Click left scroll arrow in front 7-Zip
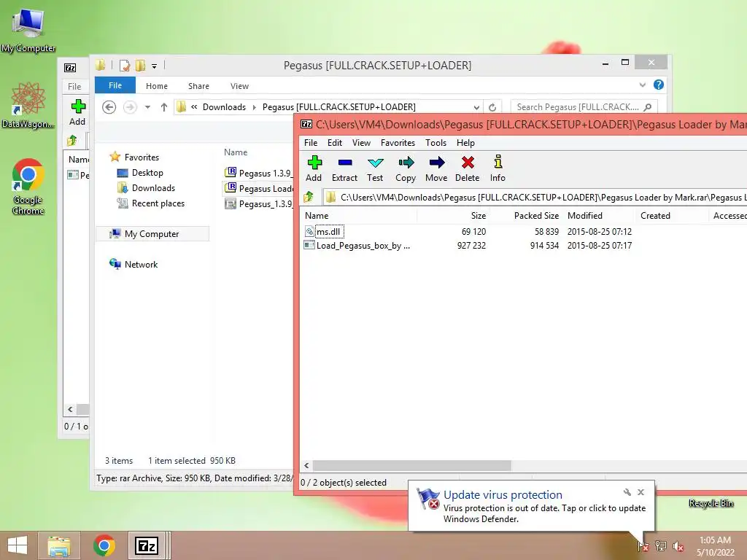This screenshot has width=747, height=560. [307, 465]
